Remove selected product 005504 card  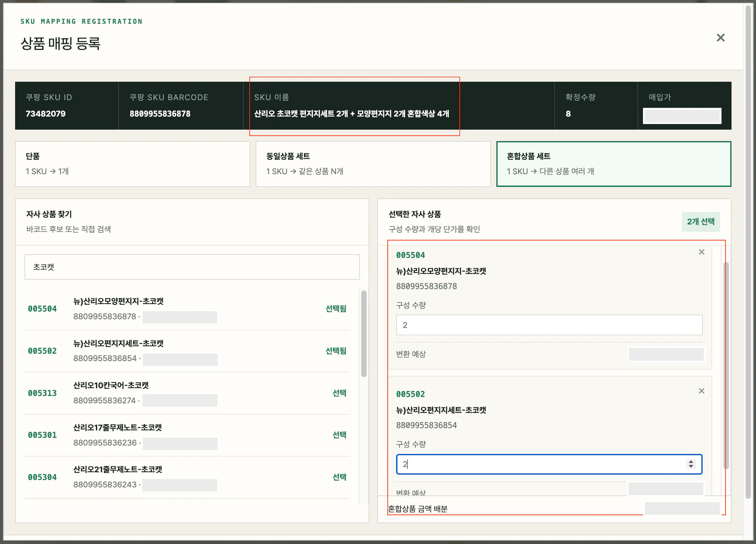701,252
